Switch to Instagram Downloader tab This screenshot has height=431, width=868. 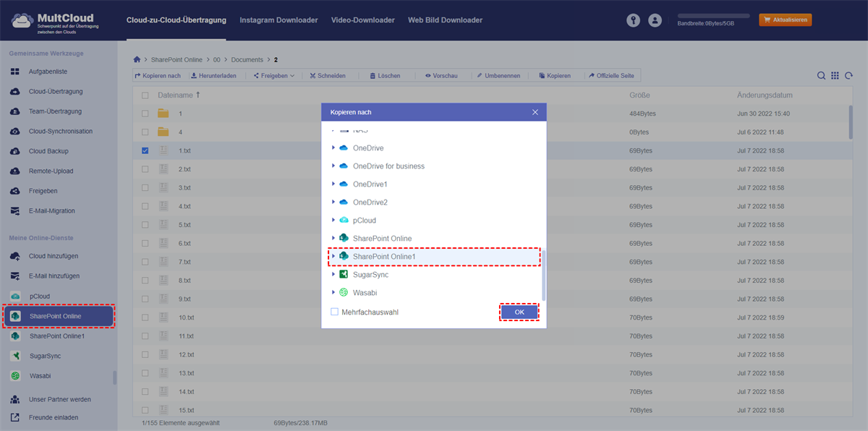(x=278, y=20)
